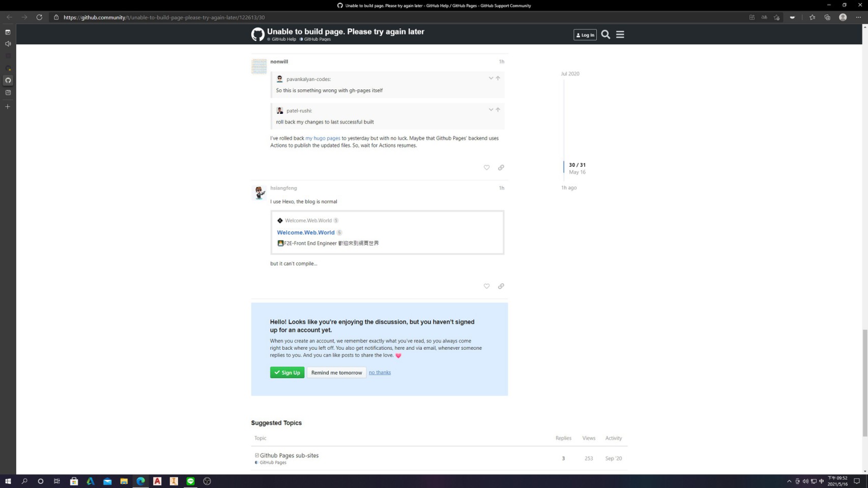Open the Favorites list icon in toolbar
The height and width of the screenshot is (488, 868).
click(812, 17)
